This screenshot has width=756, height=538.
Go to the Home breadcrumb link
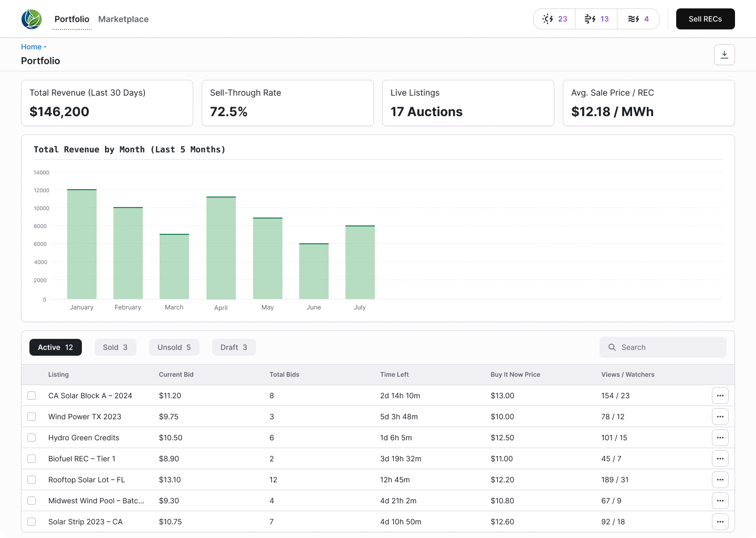coord(31,47)
